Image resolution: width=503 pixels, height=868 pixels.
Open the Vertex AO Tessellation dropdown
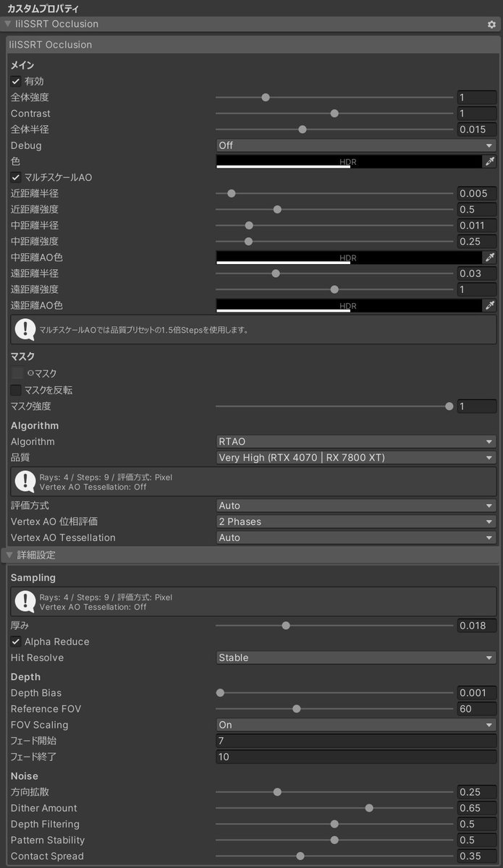click(x=356, y=537)
